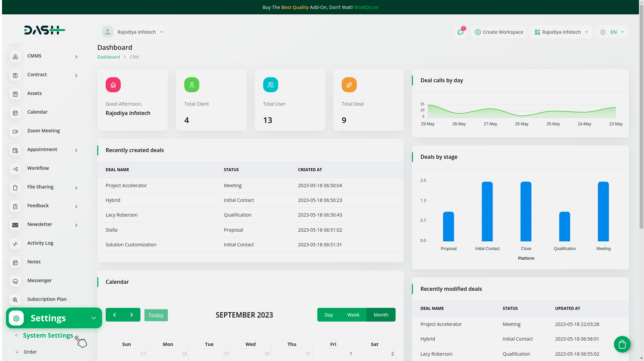The image size is (644, 361).
Task: Open the Rajodiya infotech workspace dropdown
Action: pos(561,32)
